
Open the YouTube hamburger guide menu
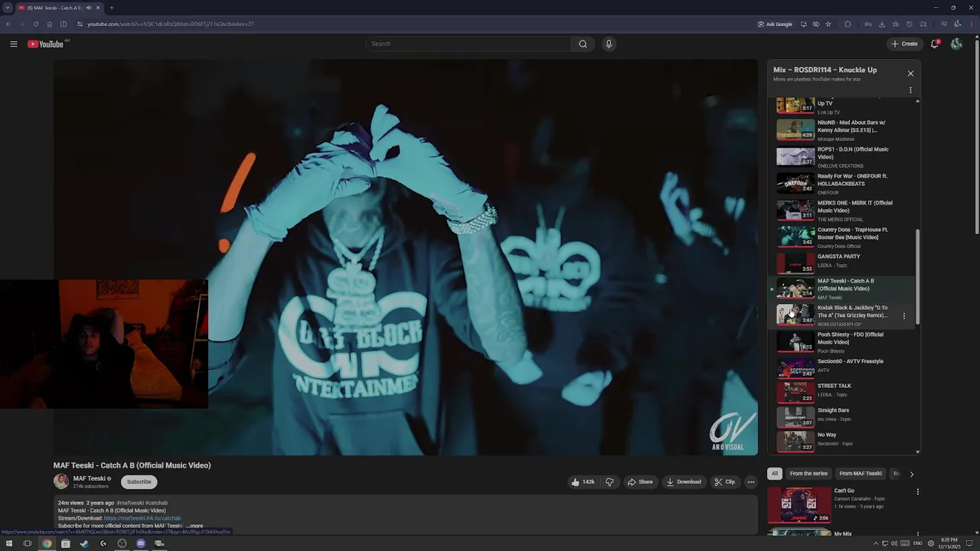click(14, 44)
